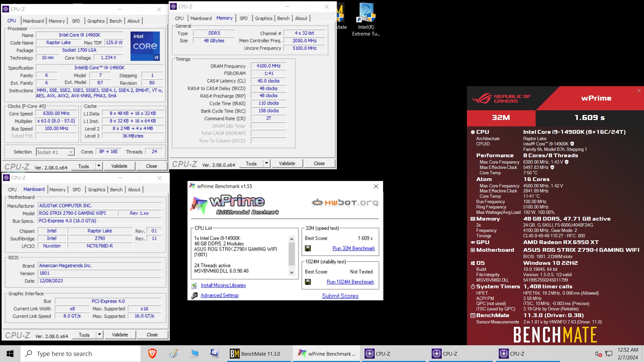Click the BIOS Version value 1801

coord(100,273)
